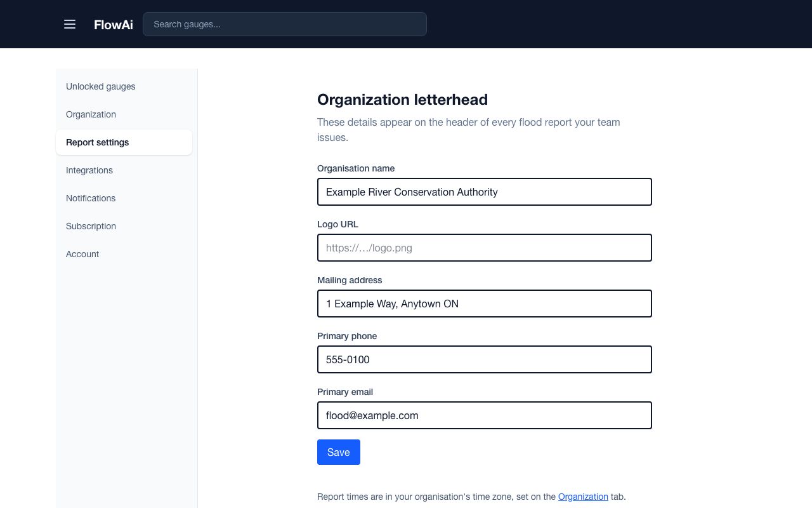
Task: Open the Account tab
Action: click(x=124, y=254)
